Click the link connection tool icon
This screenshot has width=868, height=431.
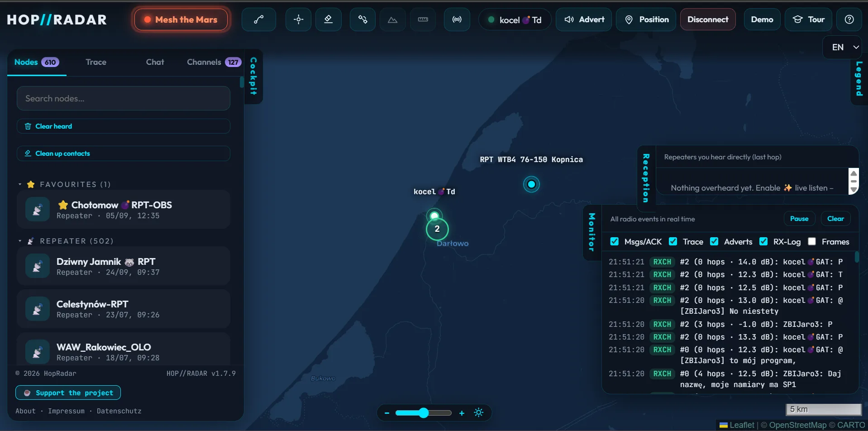point(362,19)
